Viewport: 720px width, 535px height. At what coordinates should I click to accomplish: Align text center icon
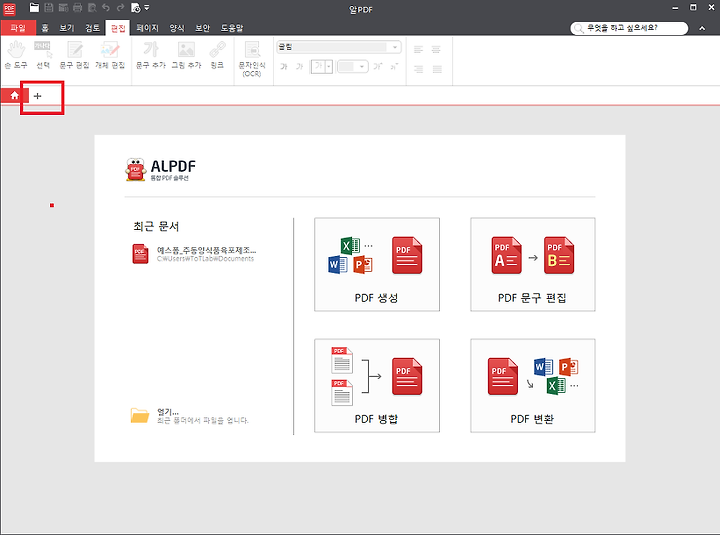pyautogui.click(x=436, y=49)
